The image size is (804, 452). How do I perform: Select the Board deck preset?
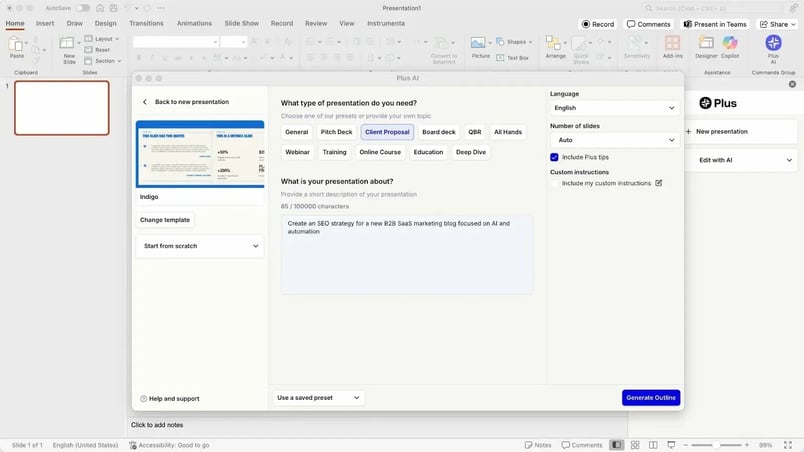click(438, 132)
